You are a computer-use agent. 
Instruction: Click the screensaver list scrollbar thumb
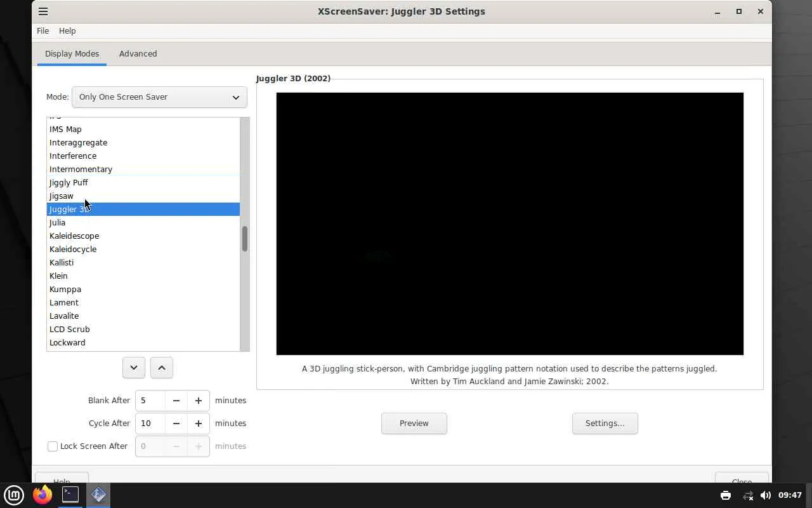(245, 239)
